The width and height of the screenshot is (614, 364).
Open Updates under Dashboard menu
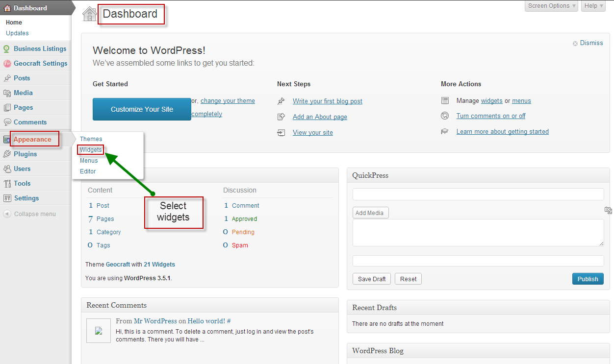tap(17, 33)
